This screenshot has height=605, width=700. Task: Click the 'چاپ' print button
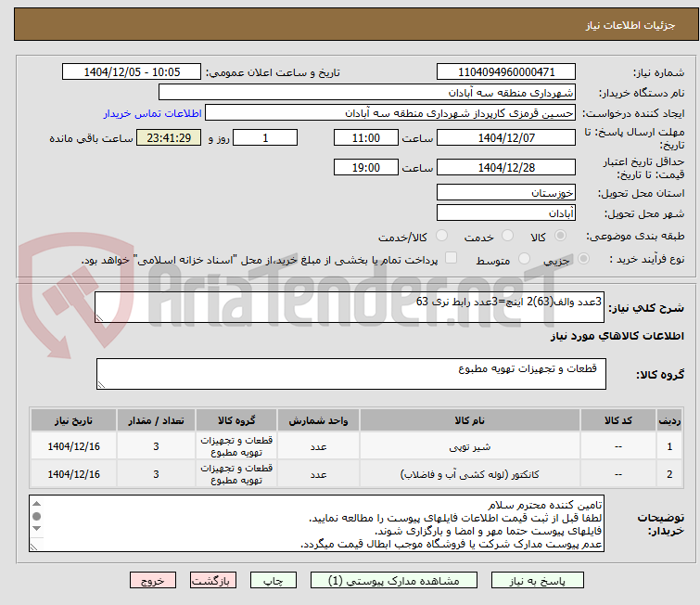pyautogui.click(x=274, y=581)
